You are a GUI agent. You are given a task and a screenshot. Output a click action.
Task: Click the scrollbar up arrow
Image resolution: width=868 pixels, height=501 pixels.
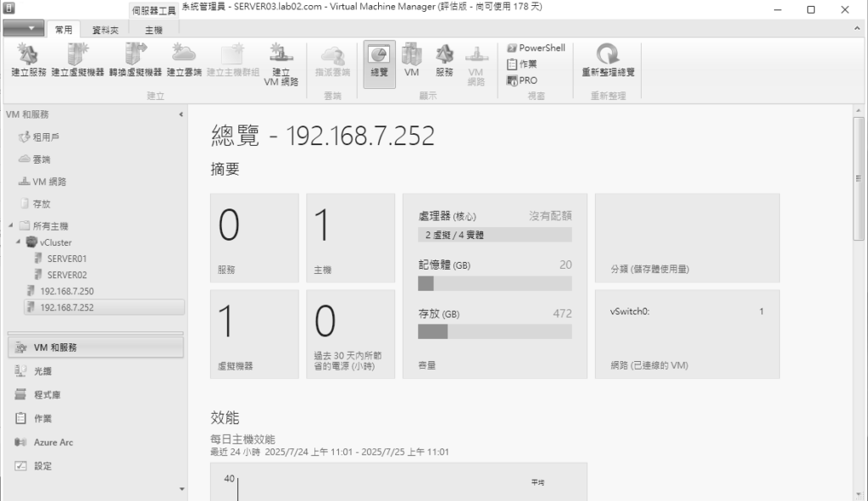(x=859, y=111)
